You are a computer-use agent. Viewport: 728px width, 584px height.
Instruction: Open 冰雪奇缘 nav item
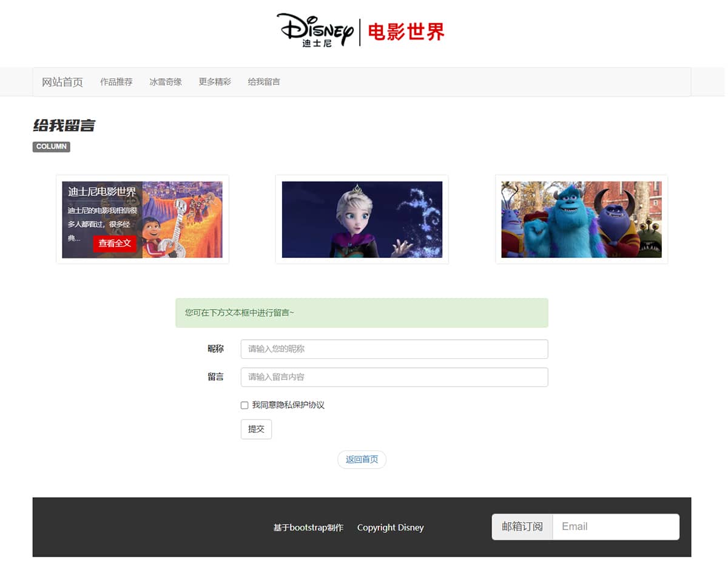[x=166, y=82]
